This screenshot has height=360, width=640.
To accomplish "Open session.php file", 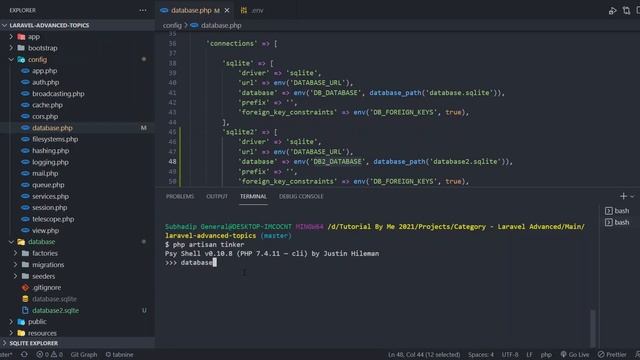I will (x=49, y=208).
